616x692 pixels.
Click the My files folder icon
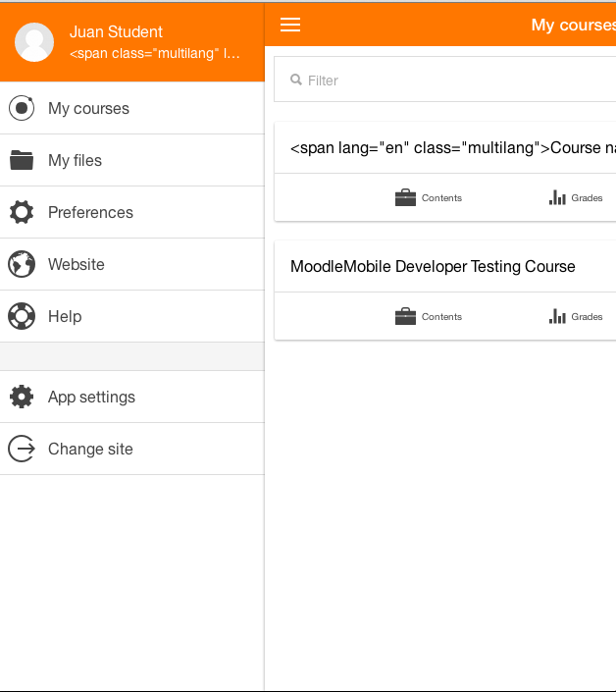click(x=22, y=160)
